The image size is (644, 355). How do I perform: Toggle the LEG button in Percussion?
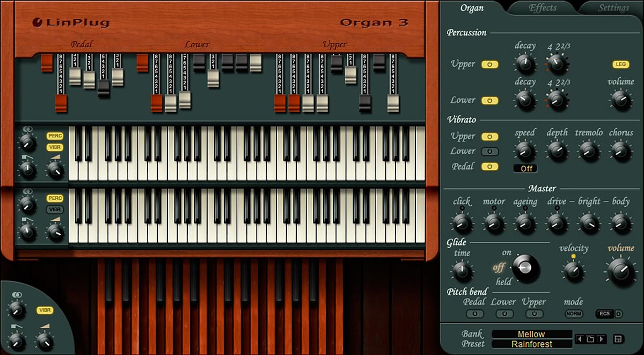(x=620, y=64)
